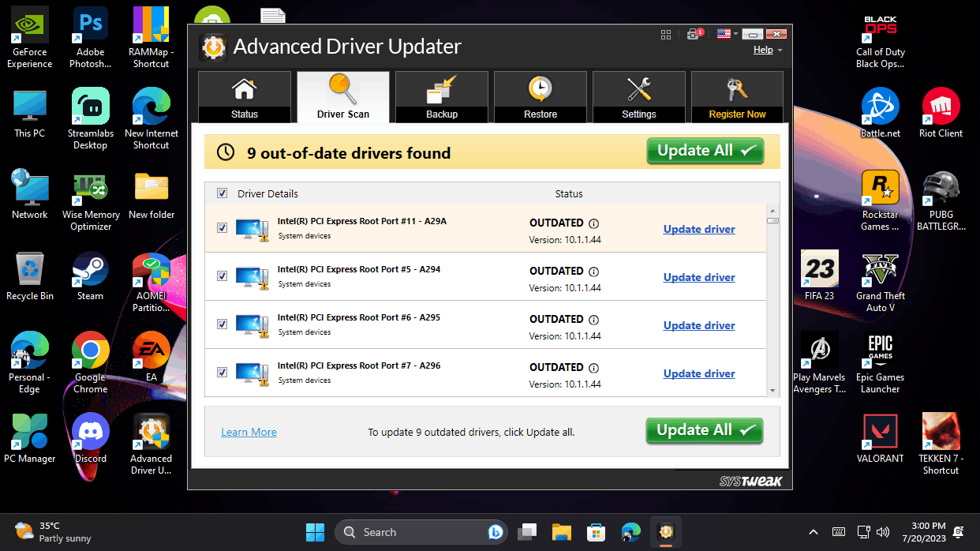Open the Help link
Image resolution: width=980 pixels, height=551 pixels.
click(x=763, y=50)
